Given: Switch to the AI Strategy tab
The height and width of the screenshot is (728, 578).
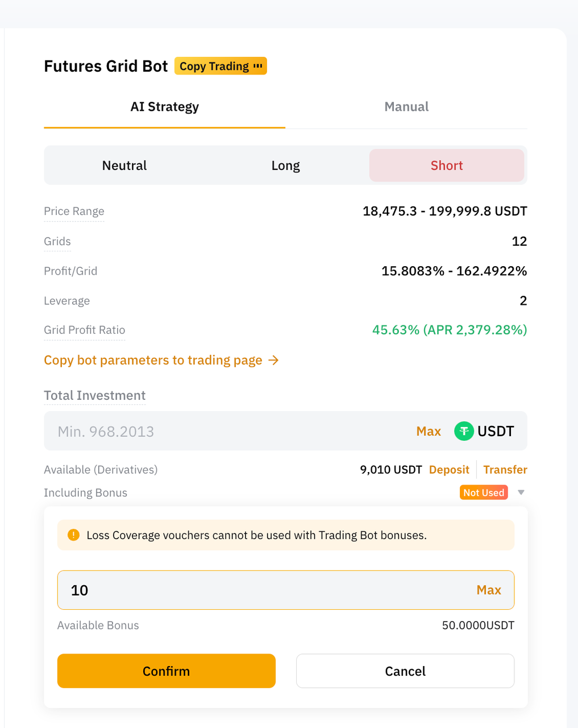Looking at the screenshot, I should (x=164, y=107).
